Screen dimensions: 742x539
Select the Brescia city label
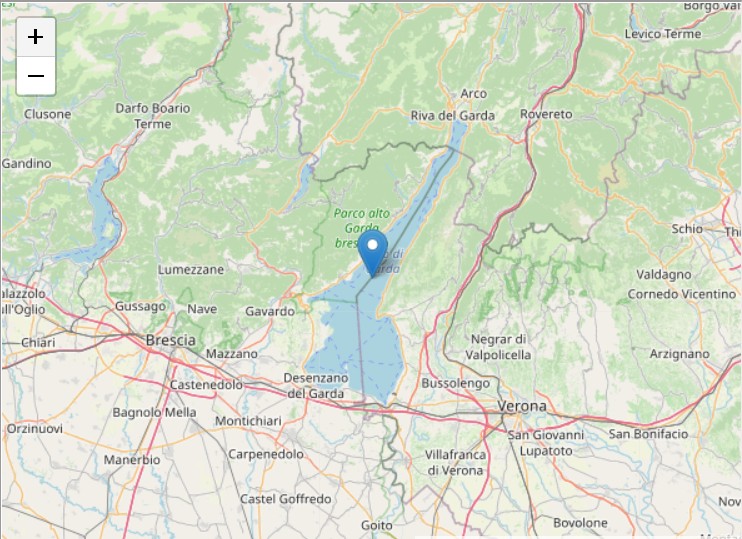click(170, 340)
